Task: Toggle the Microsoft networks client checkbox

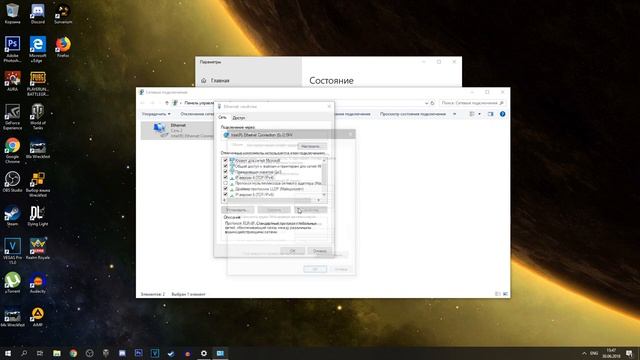Action: pyautogui.click(x=225, y=160)
